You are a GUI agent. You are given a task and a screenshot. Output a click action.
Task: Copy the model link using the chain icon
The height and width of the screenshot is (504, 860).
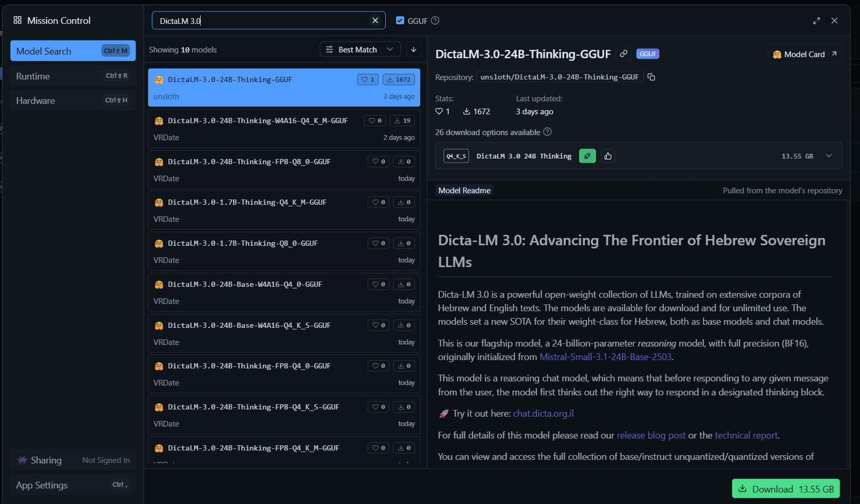pyautogui.click(x=623, y=54)
